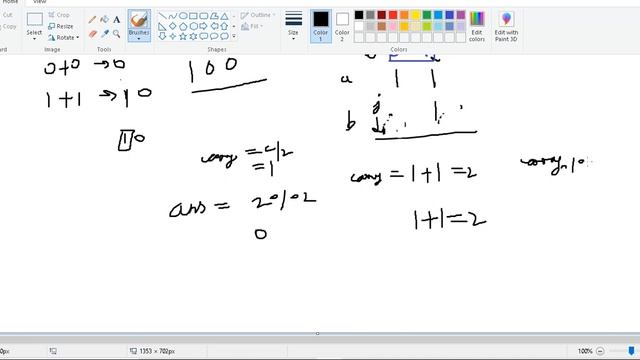640x360 pixels.
Task: Choose the Curve shape
Action: point(173,16)
